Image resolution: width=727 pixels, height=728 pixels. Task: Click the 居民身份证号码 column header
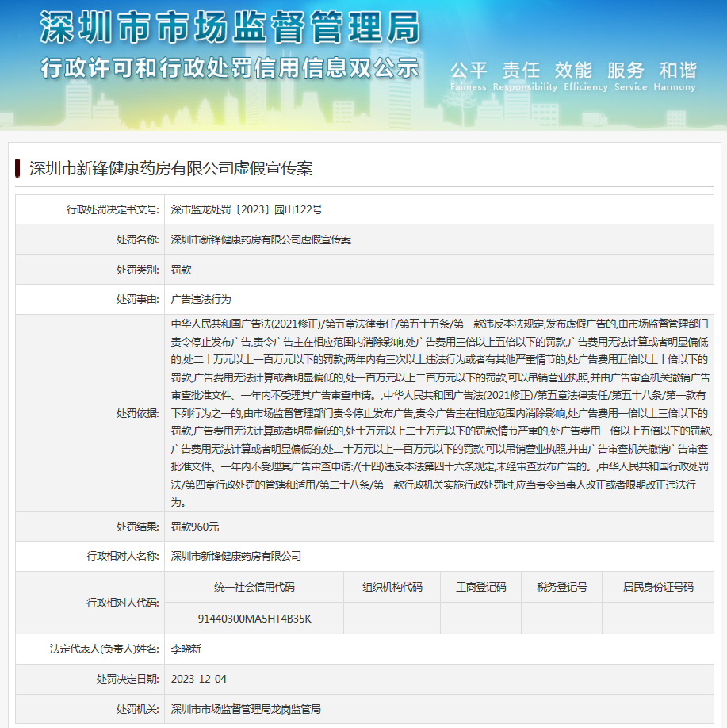coord(658,587)
